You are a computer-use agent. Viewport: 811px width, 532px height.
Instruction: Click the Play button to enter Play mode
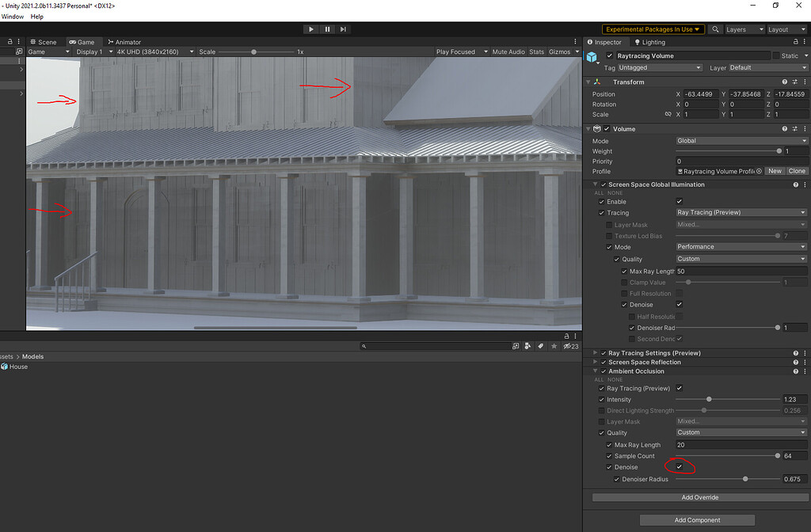(x=310, y=29)
